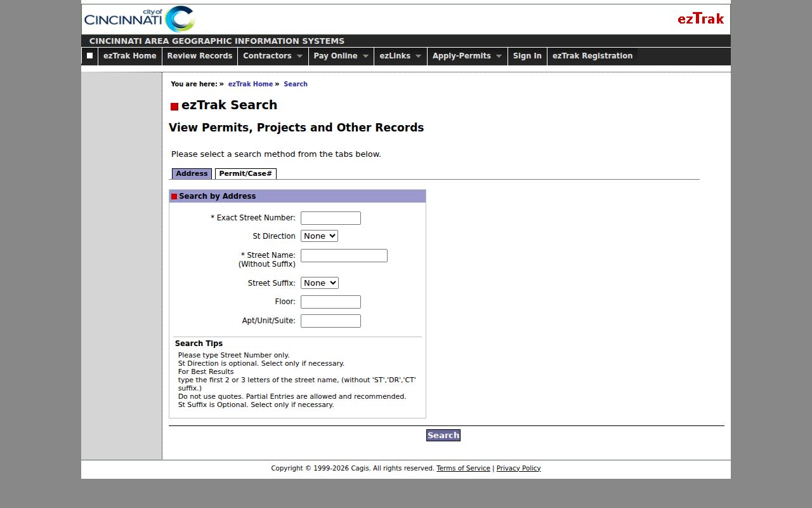This screenshot has height=508, width=812.
Task: Expand the Contractors dropdown menu
Action: [273, 56]
